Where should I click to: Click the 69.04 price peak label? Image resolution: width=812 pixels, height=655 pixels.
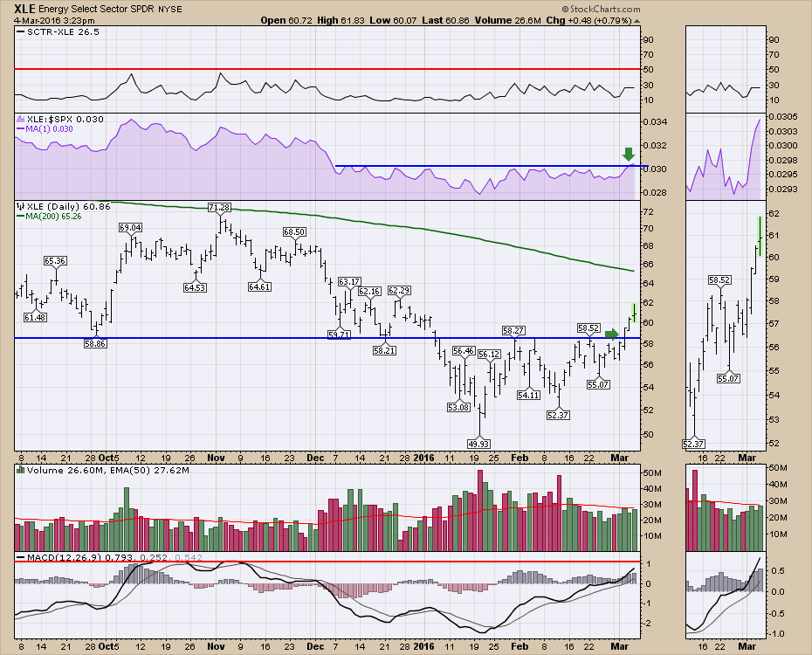point(130,227)
